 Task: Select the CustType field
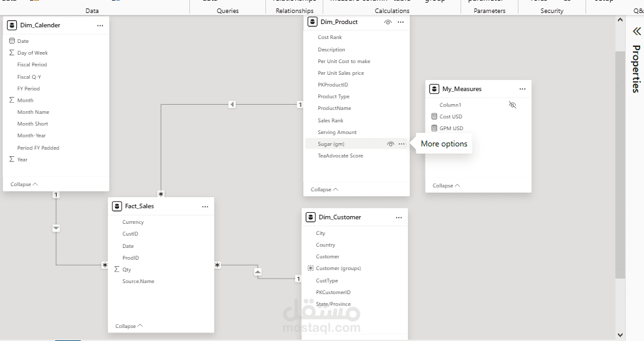[x=327, y=280]
